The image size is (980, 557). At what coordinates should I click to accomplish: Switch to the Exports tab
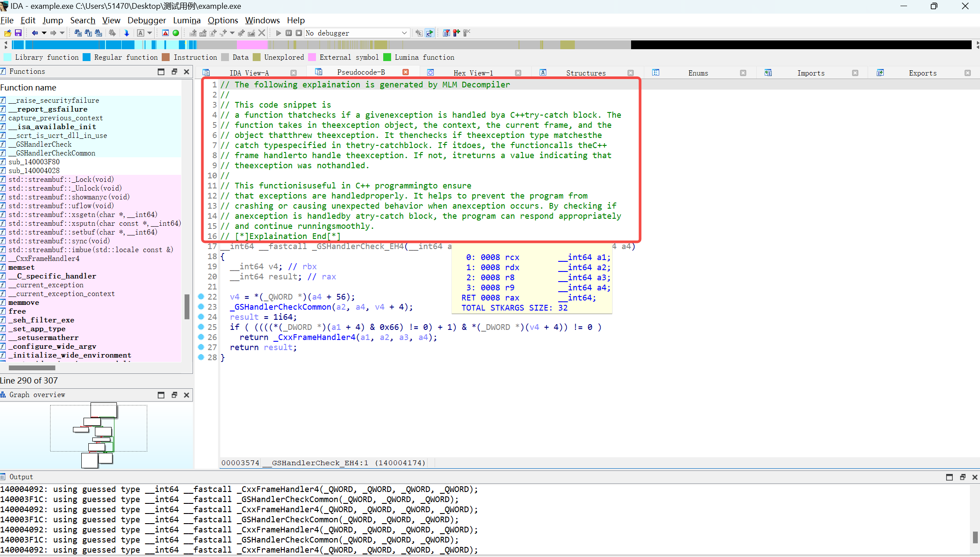[x=923, y=73]
